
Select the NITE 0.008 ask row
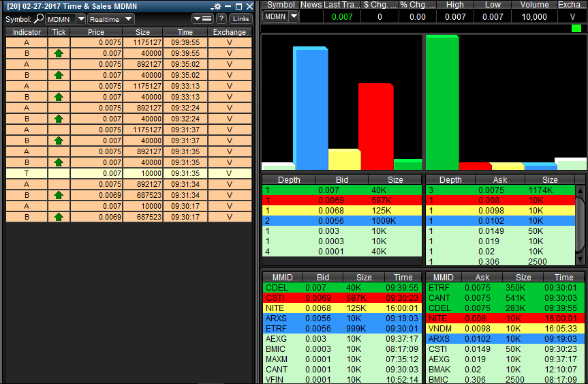[x=505, y=319]
